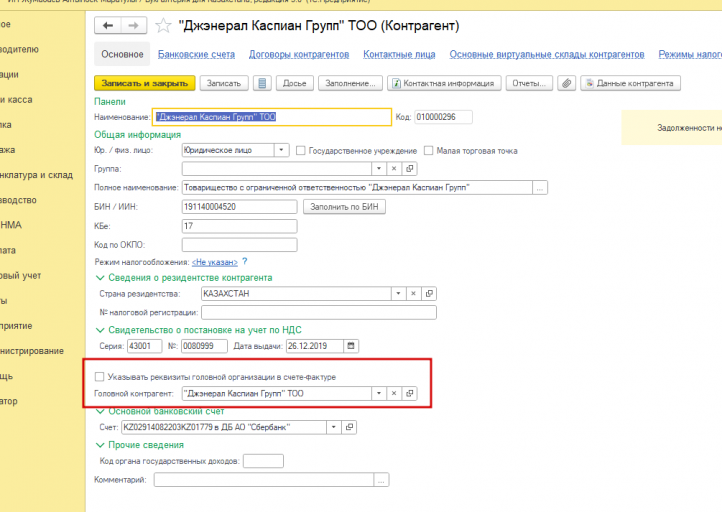The height and width of the screenshot is (512, 722).
Task: Collapse Сведения о резидентстве контрагента section
Action: coord(99,278)
